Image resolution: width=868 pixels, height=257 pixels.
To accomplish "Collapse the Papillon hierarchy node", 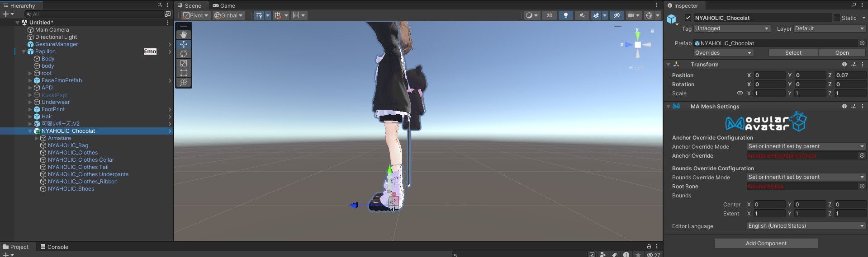I will point(24,51).
